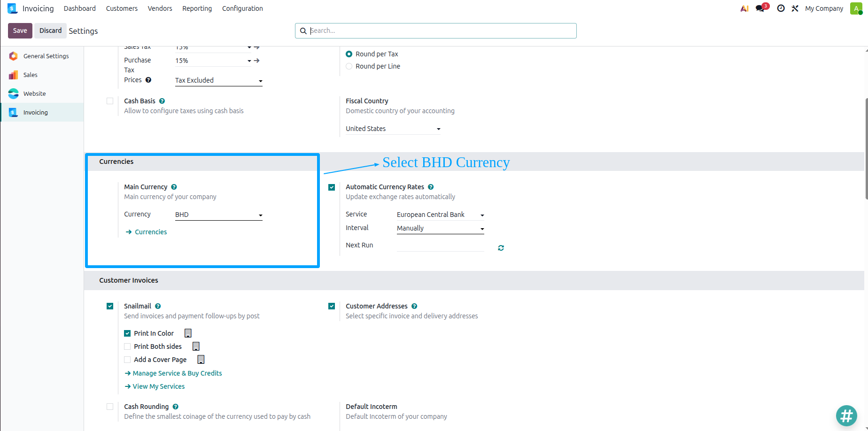Click company icon beside Add a Cover Page

click(x=201, y=360)
